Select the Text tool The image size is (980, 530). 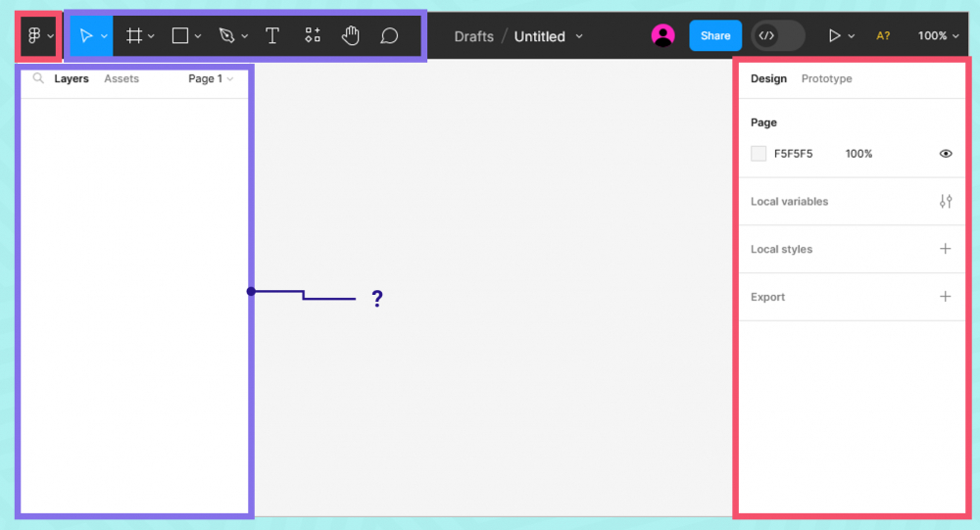click(x=272, y=36)
